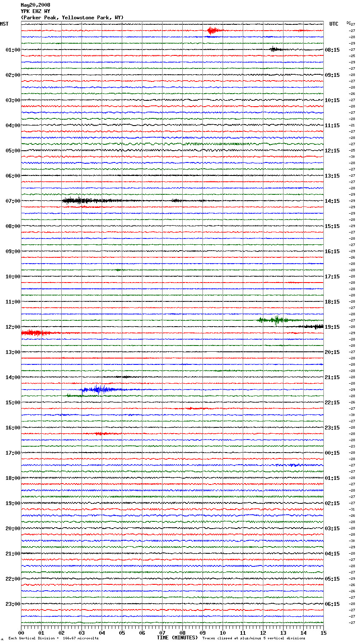Select the 18:00 MST row label
The height and width of the screenshot is (644, 357).
point(13,478)
